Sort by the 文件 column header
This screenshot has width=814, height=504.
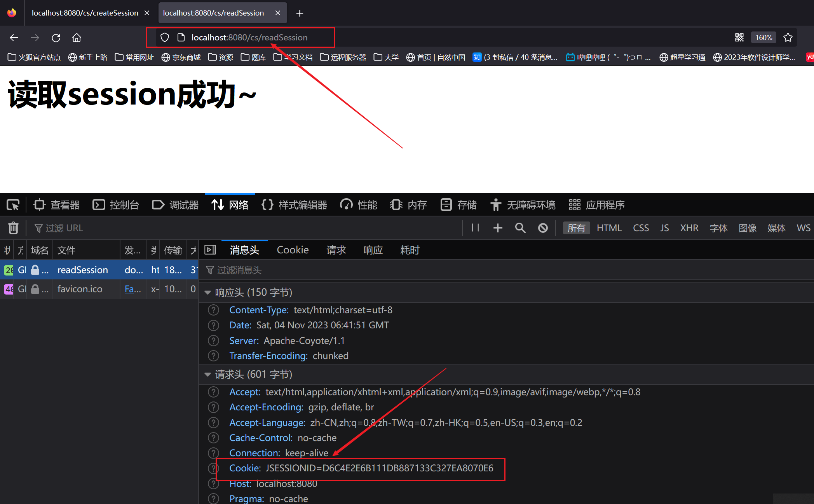click(x=86, y=250)
